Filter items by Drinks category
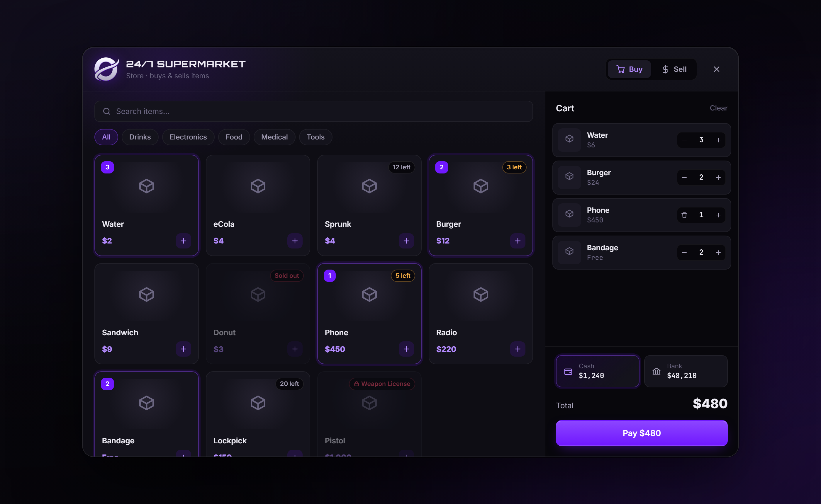The width and height of the screenshot is (821, 504). coord(140,137)
